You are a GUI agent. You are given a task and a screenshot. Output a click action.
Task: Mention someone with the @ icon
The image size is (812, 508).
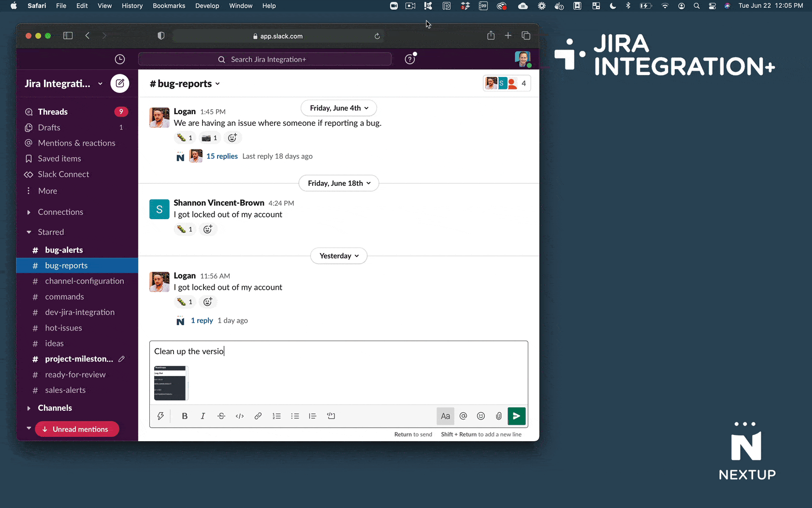point(464,416)
